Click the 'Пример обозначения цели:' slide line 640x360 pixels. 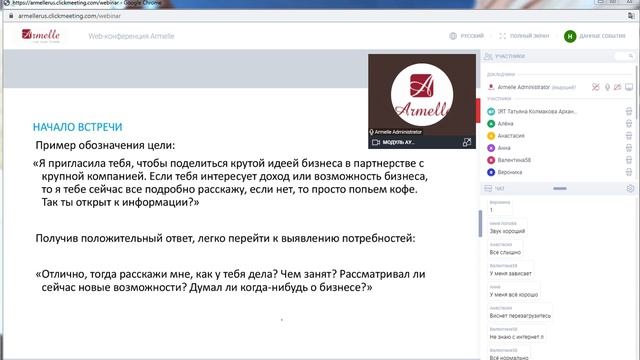pos(105,145)
